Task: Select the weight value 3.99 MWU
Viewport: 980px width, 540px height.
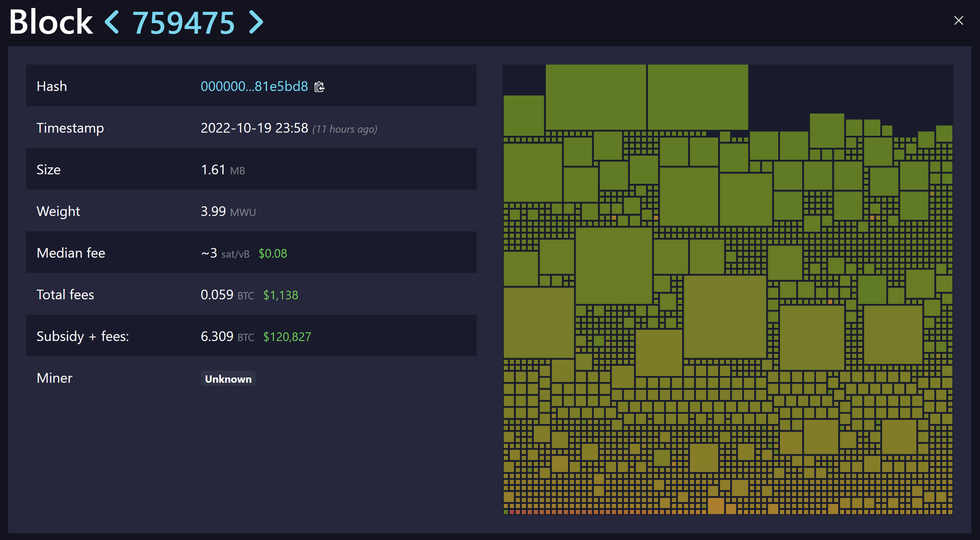Action: [228, 211]
